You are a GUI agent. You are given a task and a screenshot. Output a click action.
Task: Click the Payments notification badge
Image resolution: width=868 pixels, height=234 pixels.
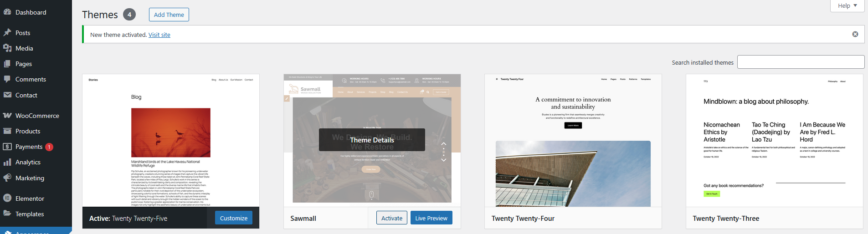(x=49, y=147)
